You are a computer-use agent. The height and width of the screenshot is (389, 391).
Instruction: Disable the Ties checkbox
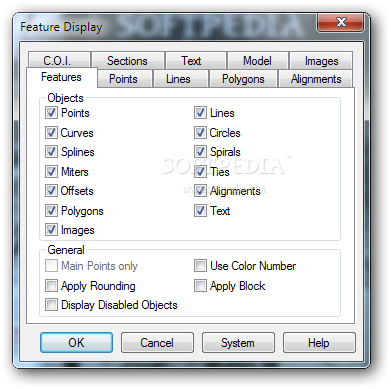point(200,172)
